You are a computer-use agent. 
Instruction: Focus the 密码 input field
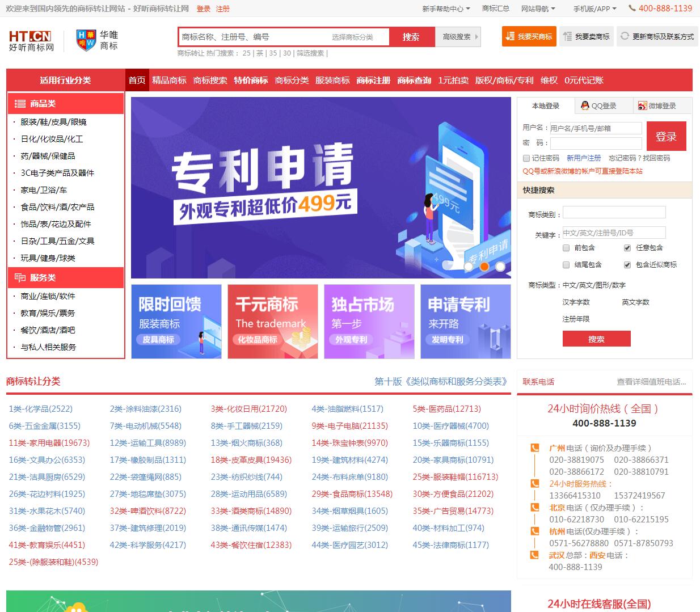[596, 143]
